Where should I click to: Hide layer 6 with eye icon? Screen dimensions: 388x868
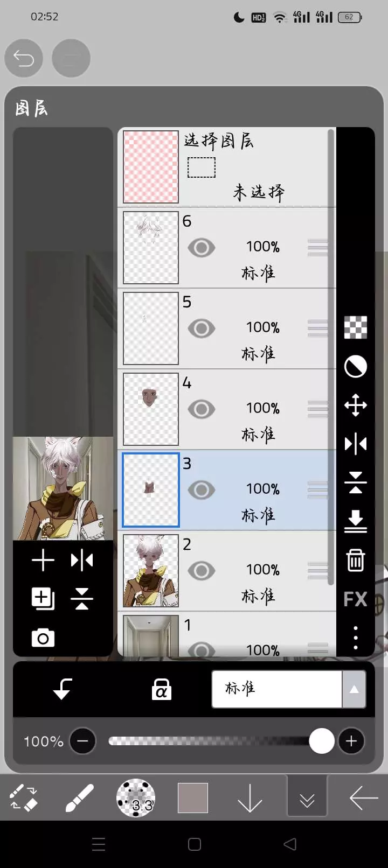click(202, 248)
